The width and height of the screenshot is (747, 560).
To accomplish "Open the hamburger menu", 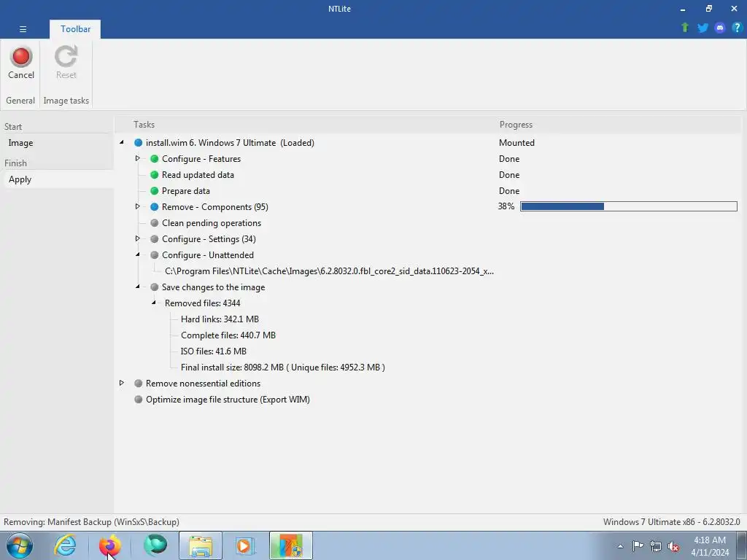I will pyautogui.click(x=23, y=29).
